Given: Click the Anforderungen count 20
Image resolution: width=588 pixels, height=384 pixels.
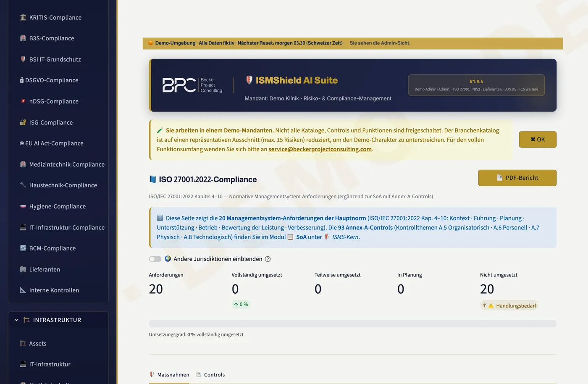Looking at the screenshot, I should [156, 289].
